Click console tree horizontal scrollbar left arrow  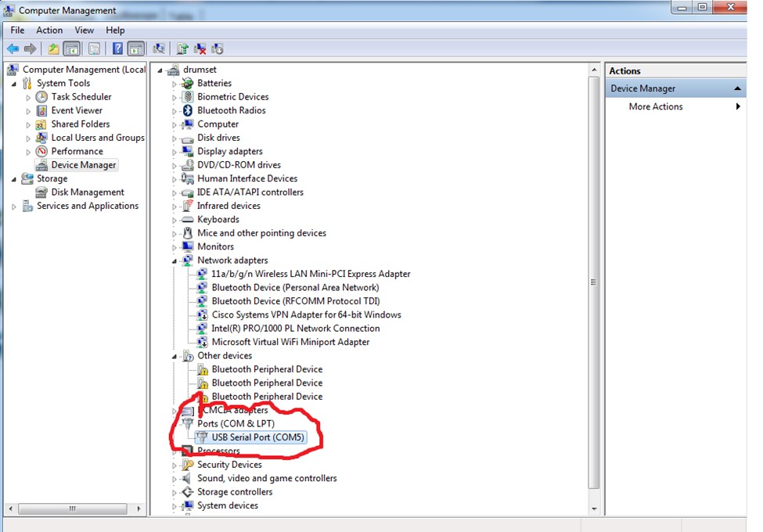pyautogui.click(x=11, y=509)
